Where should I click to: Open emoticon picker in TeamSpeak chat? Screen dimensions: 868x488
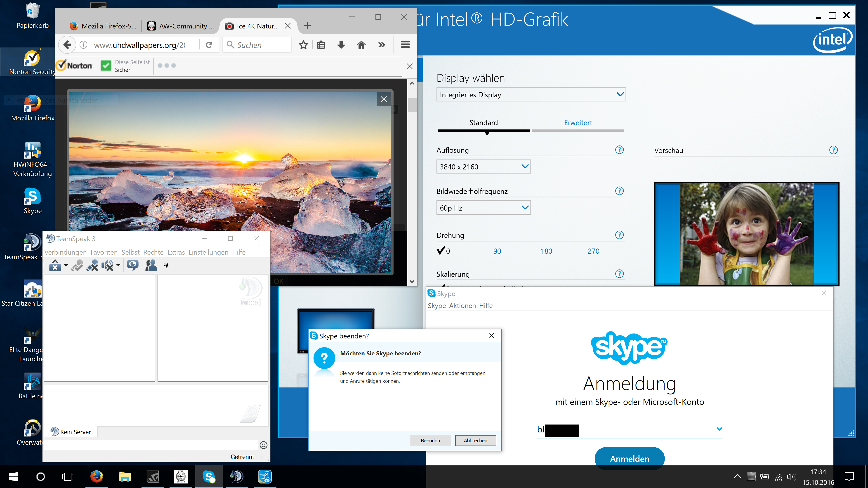[264, 445]
